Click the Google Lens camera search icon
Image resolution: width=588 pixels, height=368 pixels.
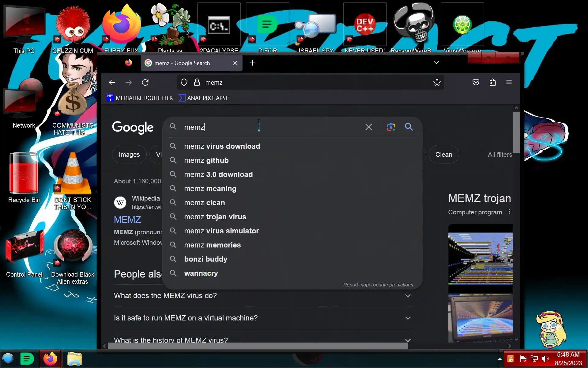(x=391, y=127)
